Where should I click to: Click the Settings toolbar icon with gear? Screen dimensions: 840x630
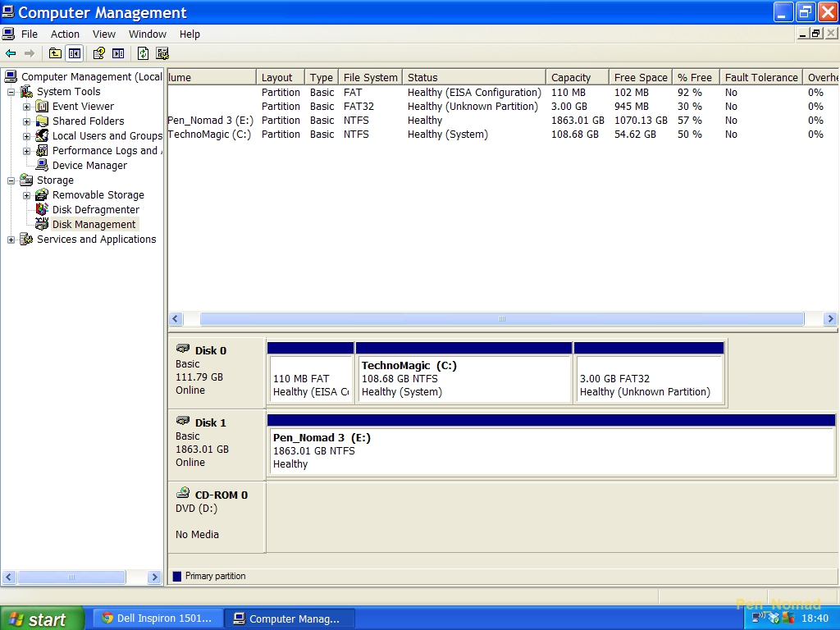click(162, 53)
